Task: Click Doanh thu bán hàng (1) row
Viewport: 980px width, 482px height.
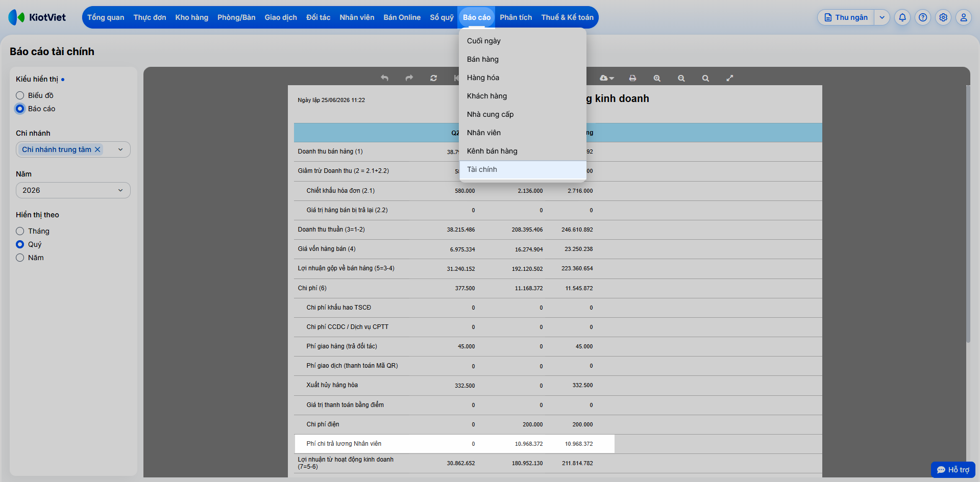Action: tap(558, 151)
